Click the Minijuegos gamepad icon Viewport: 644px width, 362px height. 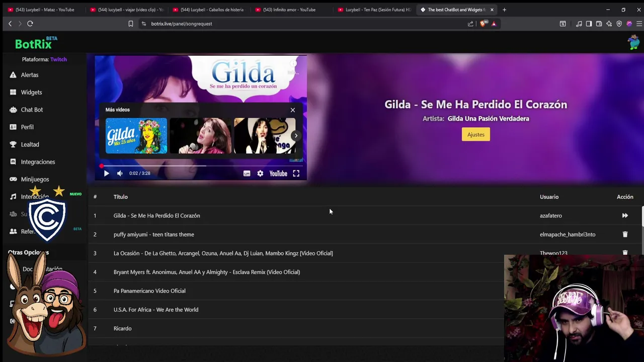[13, 179]
